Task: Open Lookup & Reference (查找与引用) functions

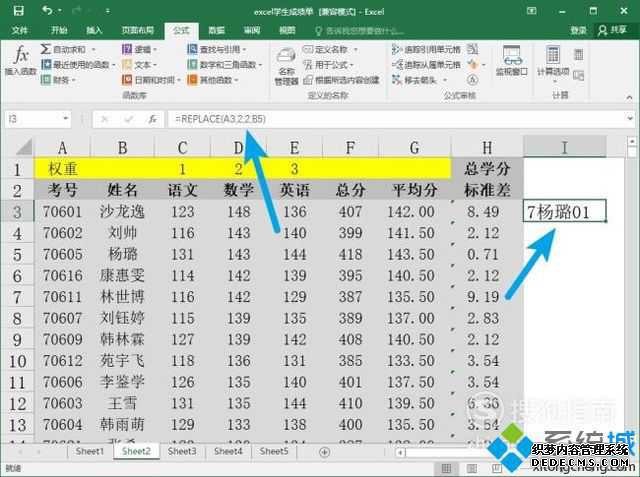Action: (217, 49)
